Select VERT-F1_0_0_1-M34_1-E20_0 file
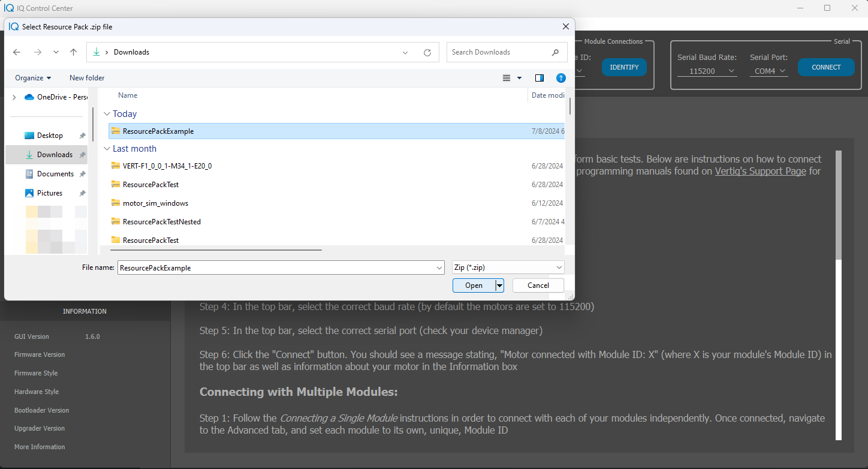This screenshot has height=469, width=868. (337, 166)
